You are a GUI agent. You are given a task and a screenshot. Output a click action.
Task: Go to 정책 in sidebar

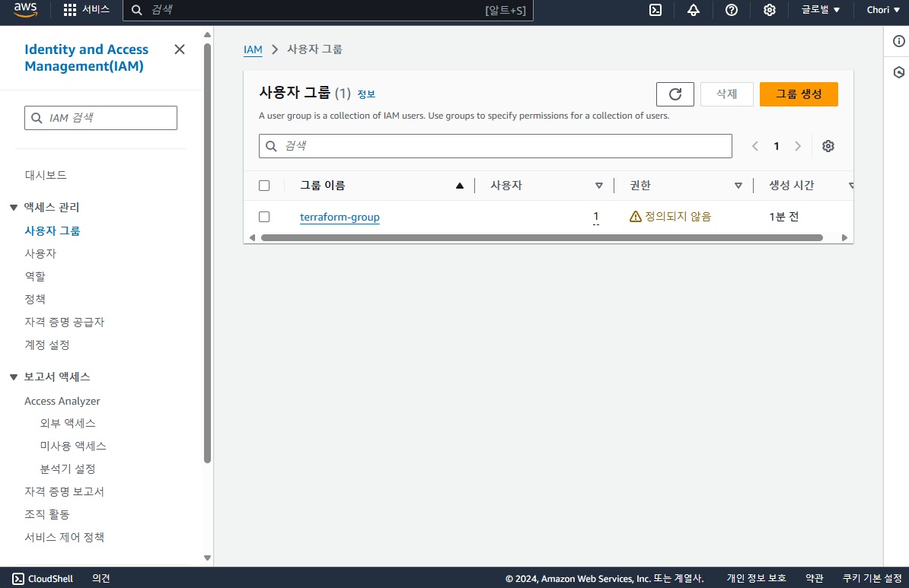tap(35, 299)
